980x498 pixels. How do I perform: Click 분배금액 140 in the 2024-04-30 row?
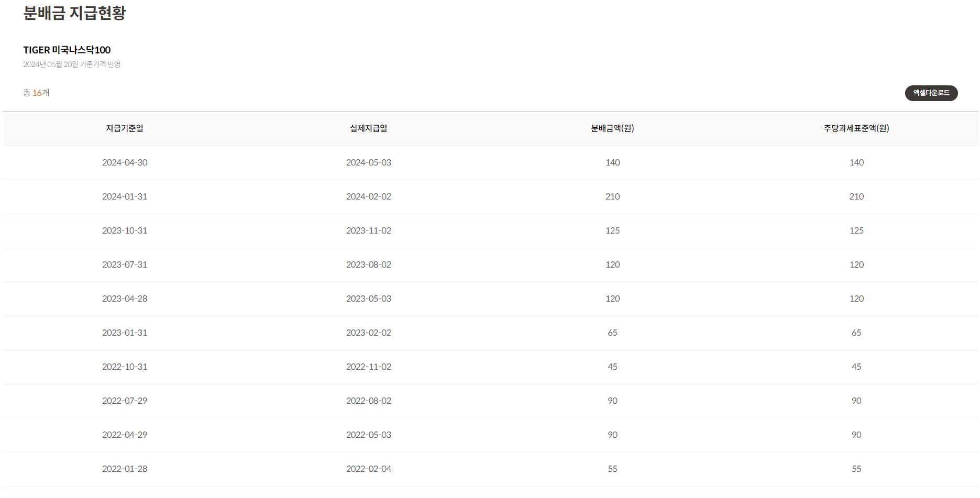coord(612,162)
